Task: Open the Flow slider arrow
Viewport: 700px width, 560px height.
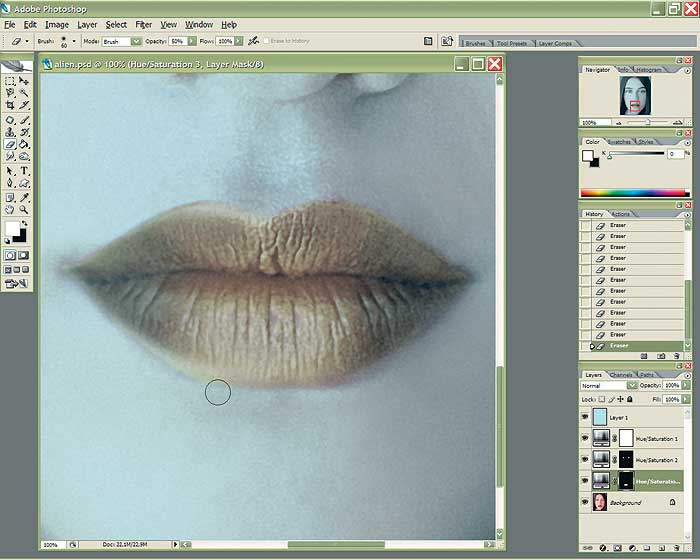Action: click(239, 41)
